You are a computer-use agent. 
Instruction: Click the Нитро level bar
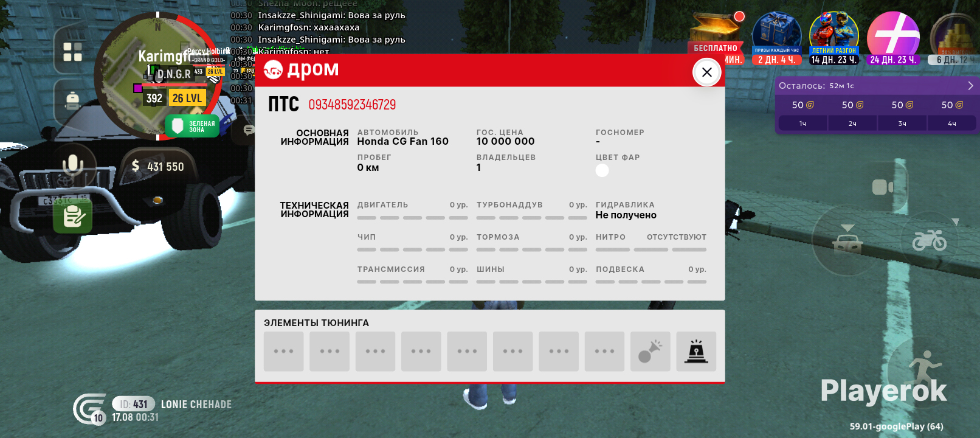click(651, 249)
